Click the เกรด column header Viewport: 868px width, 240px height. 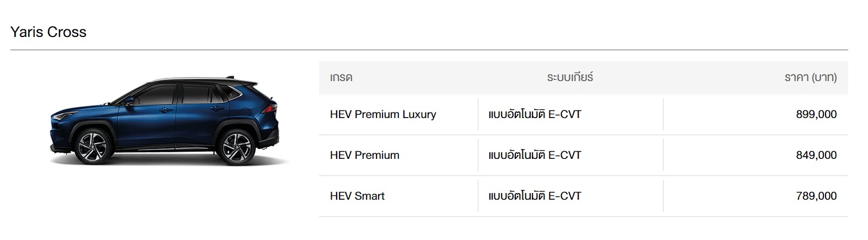[x=341, y=78]
